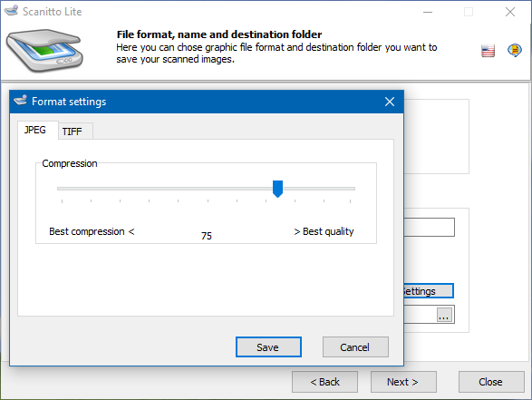Click the US flag language icon

pos(488,51)
